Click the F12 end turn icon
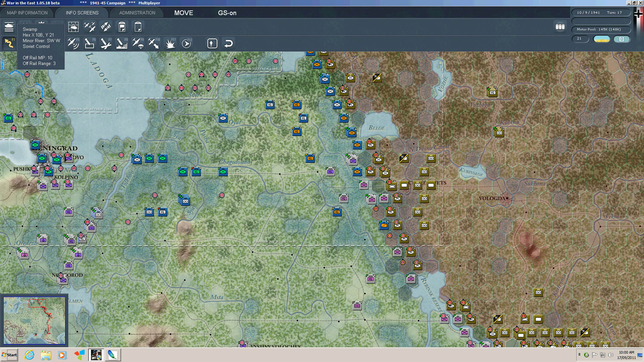This screenshot has height=362, width=644. click(x=186, y=43)
